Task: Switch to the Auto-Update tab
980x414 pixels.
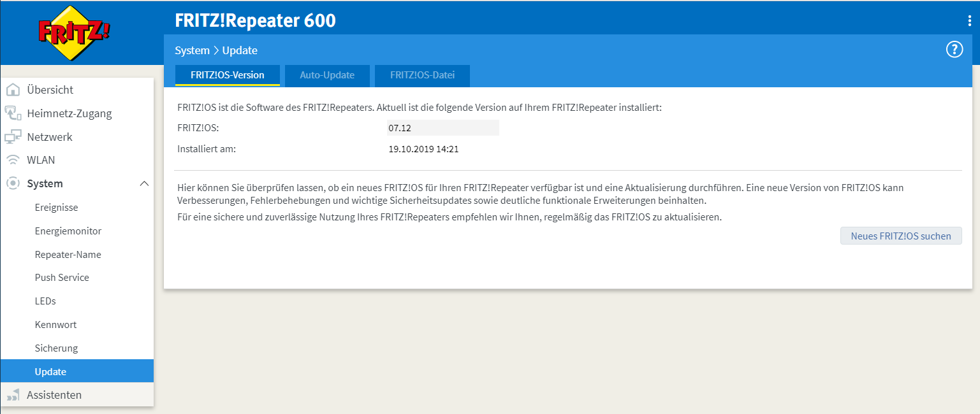Action: click(327, 75)
